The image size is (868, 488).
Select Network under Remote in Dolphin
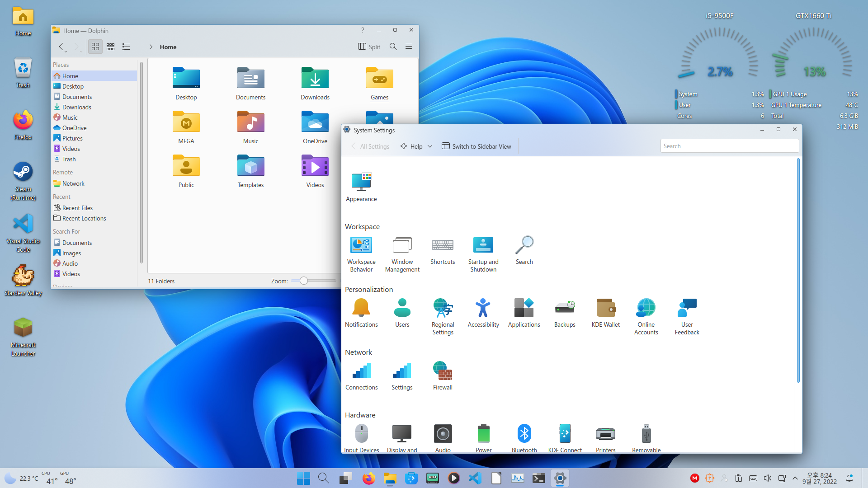94,183
